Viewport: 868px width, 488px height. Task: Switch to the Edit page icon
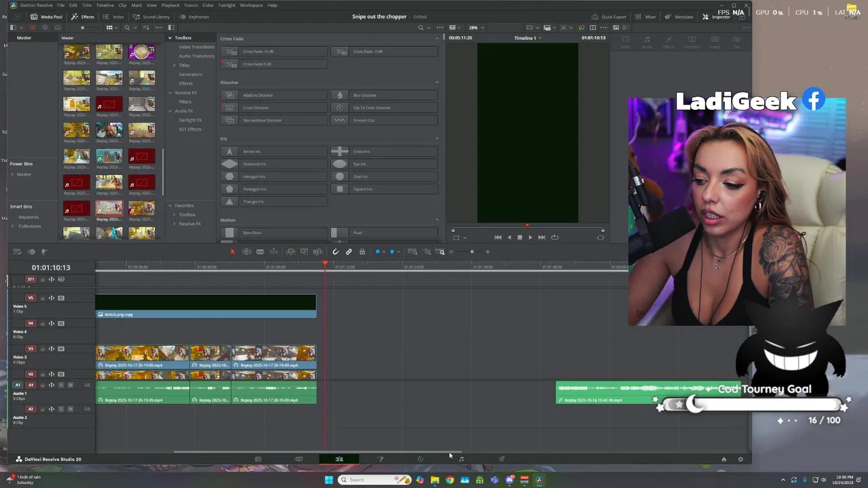pos(339,459)
